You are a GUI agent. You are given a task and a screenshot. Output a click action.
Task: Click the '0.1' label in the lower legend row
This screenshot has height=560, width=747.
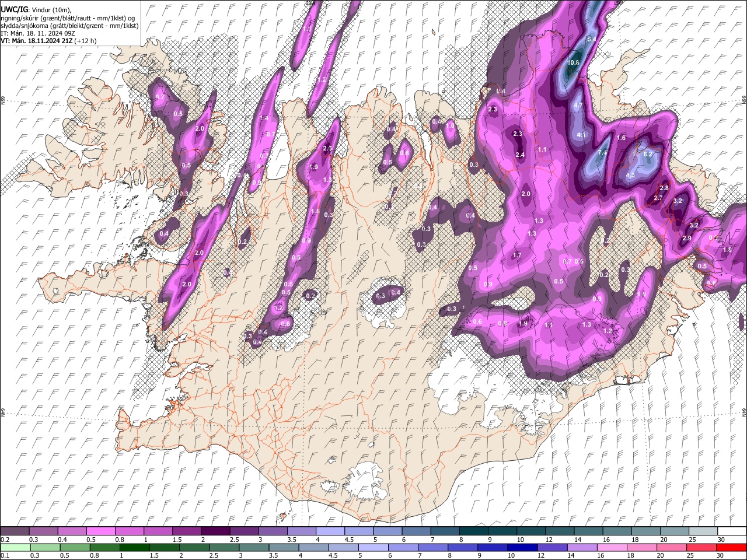[5, 556]
